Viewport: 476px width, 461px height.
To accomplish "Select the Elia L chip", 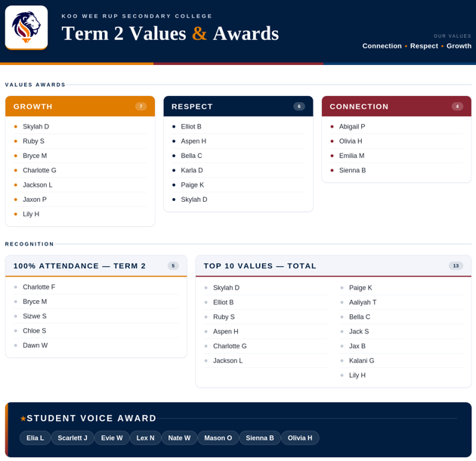I will pos(36,438).
